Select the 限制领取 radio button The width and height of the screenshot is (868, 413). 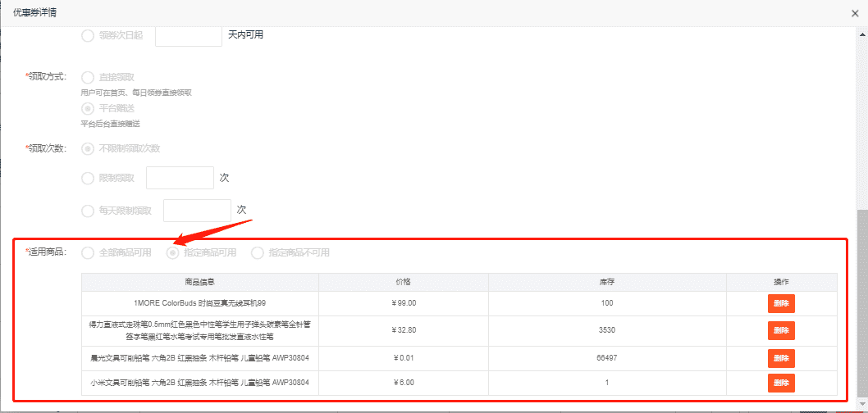coord(88,178)
